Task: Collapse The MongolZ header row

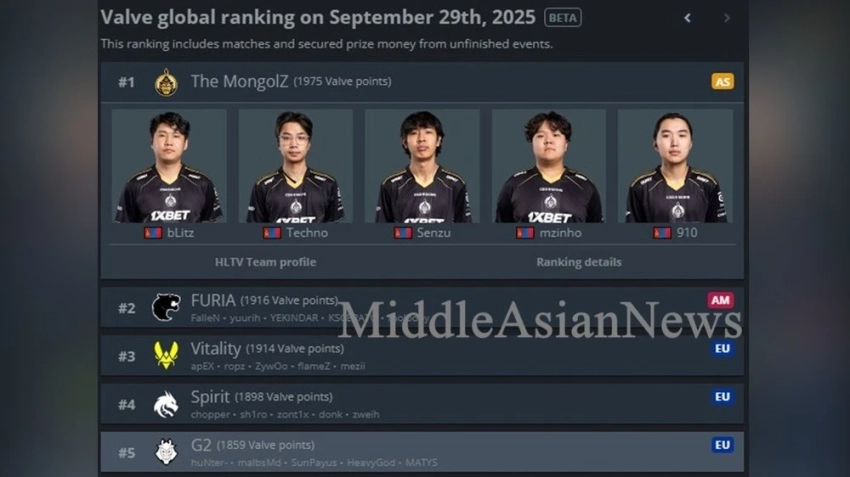Action: (x=422, y=82)
